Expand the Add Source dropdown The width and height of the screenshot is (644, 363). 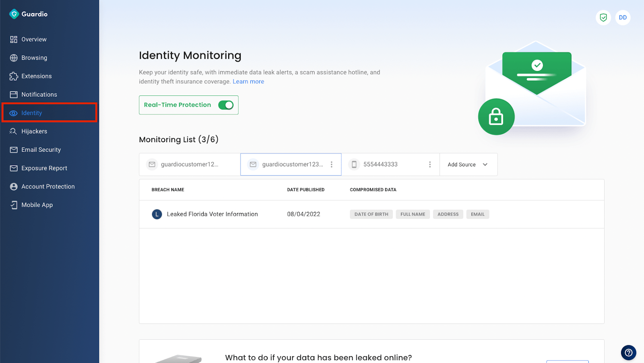pyautogui.click(x=468, y=164)
